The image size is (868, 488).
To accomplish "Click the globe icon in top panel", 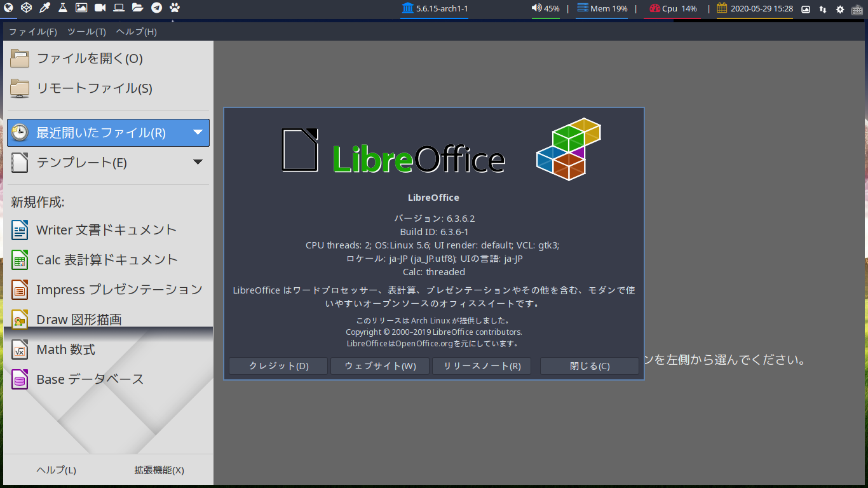I will pos(8,8).
